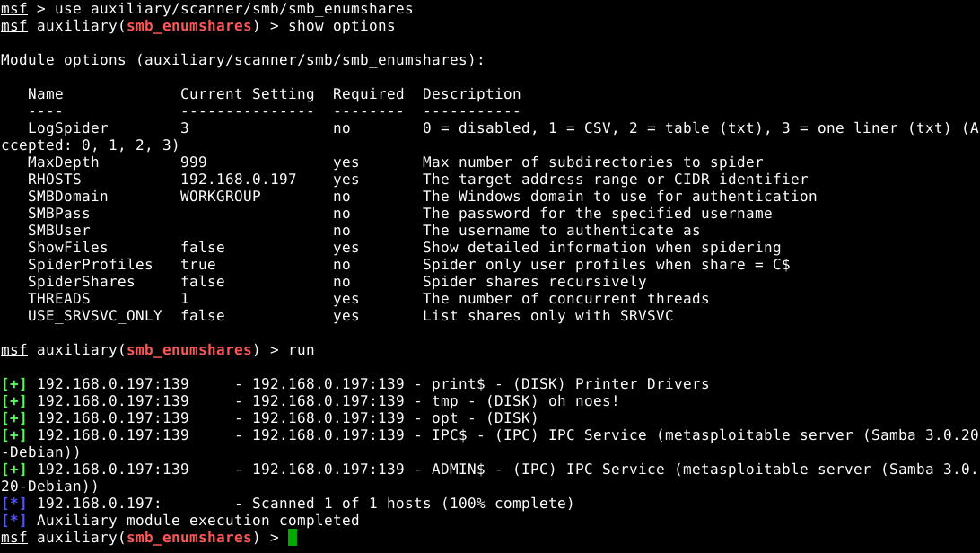Image resolution: width=980 pixels, height=553 pixels.
Task: Click the SMBUser option name
Action: point(58,231)
